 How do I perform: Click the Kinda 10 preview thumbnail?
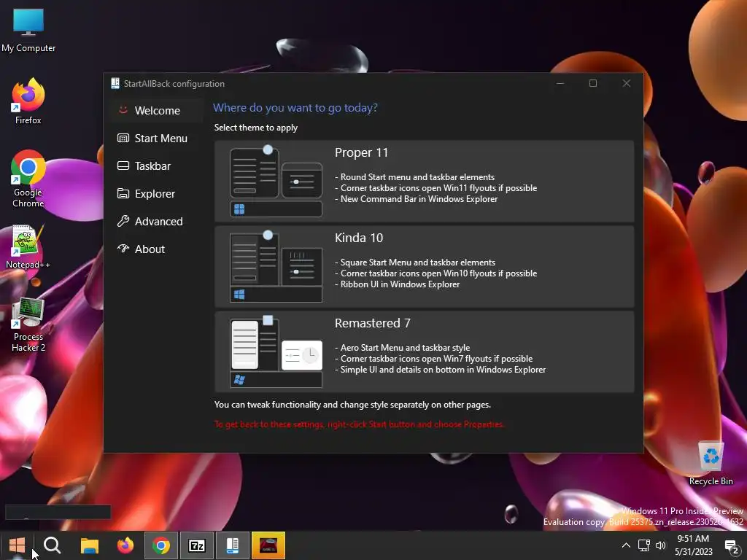276,266
